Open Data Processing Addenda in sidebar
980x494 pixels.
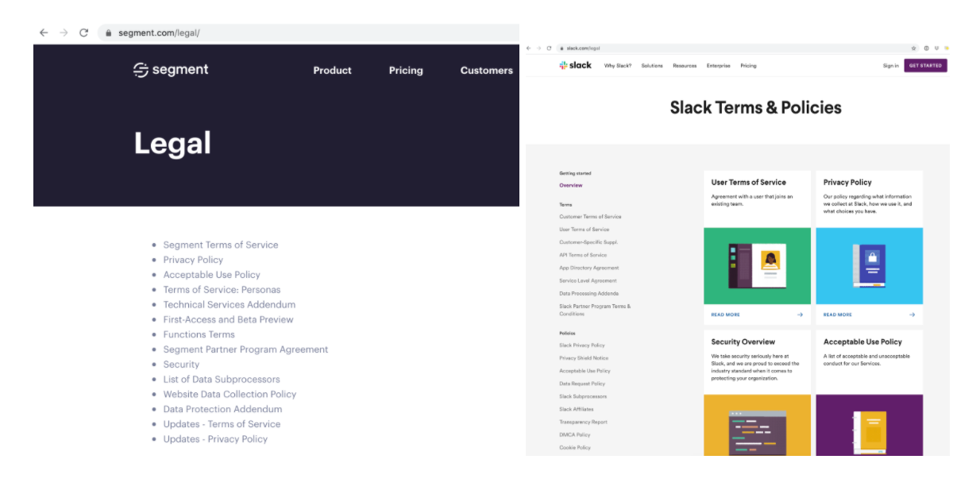pyautogui.click(x=588, y=293)
